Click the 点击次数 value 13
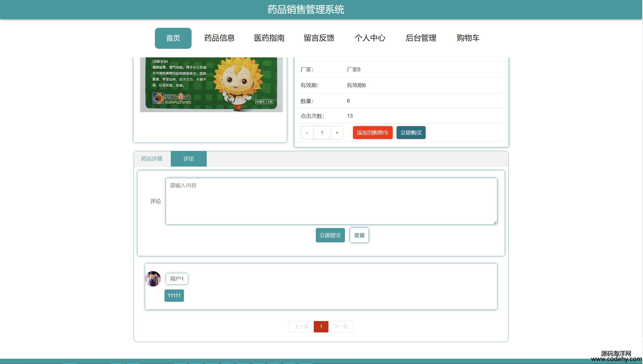 [x=350, y=116]
